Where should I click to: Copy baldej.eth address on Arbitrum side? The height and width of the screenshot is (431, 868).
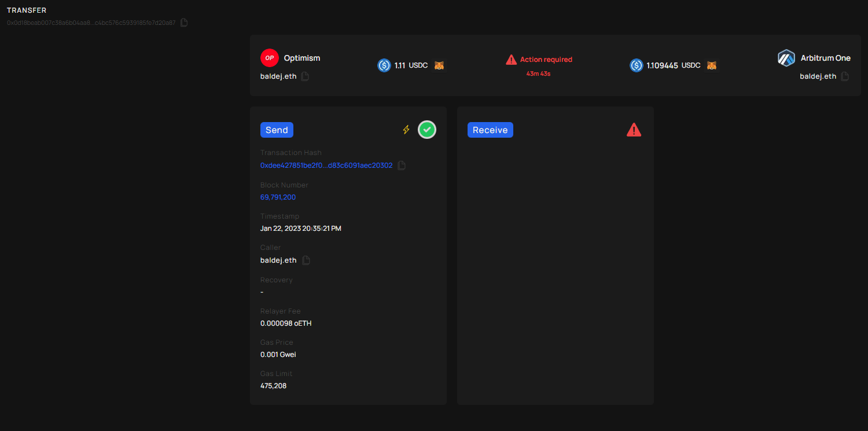tap(846, 76)
